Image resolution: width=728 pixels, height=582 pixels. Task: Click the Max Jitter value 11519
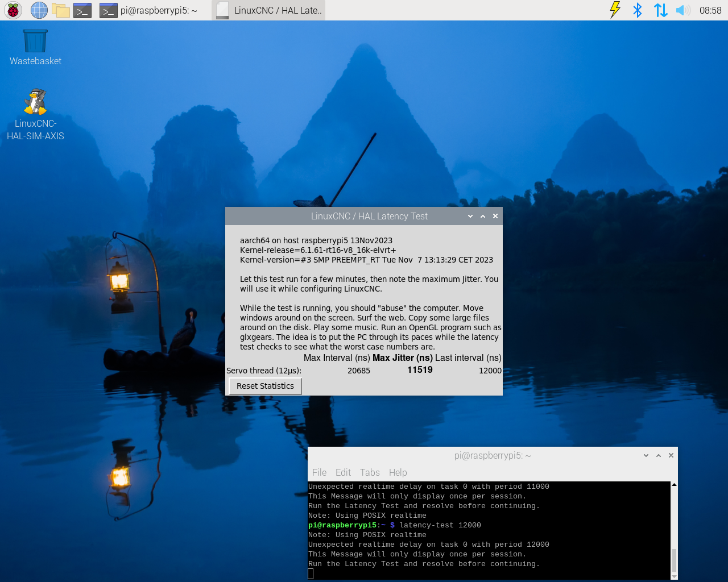[x=420, y=370]
